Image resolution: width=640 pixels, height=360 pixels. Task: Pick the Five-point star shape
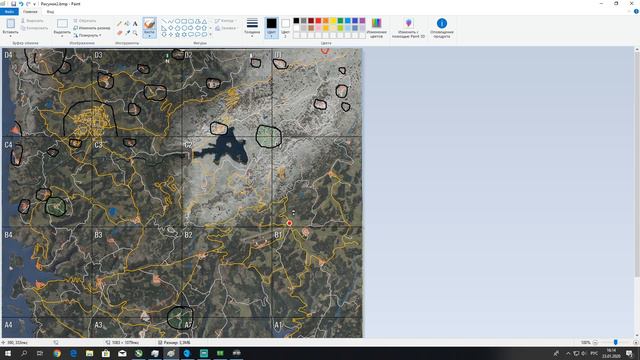[178, 34]
